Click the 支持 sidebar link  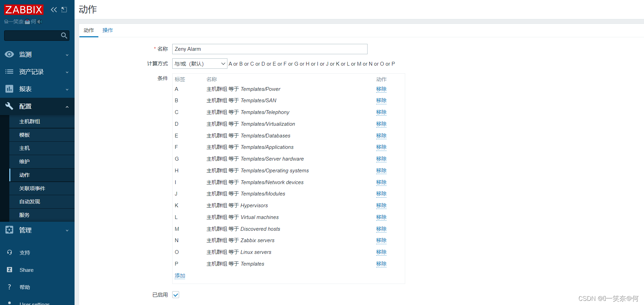tap(25, 252)
